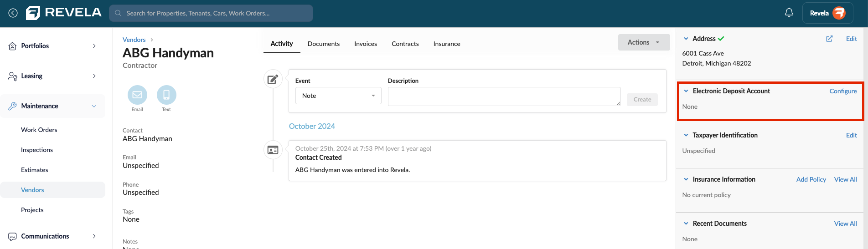Expand the Portfolios sidebar section
This screenshot has width=868, height=249.
click(x=94, y=46)
